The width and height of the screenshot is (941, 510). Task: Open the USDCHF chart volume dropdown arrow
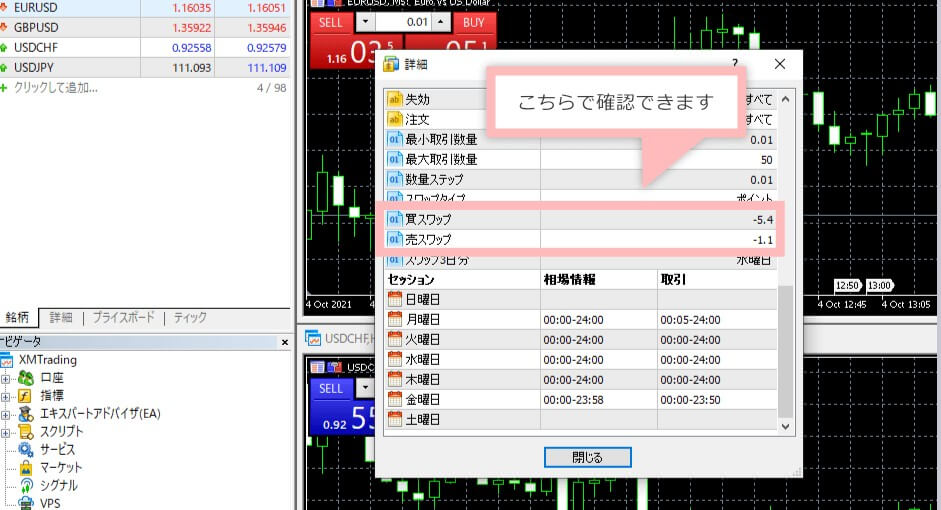[365, 388]
